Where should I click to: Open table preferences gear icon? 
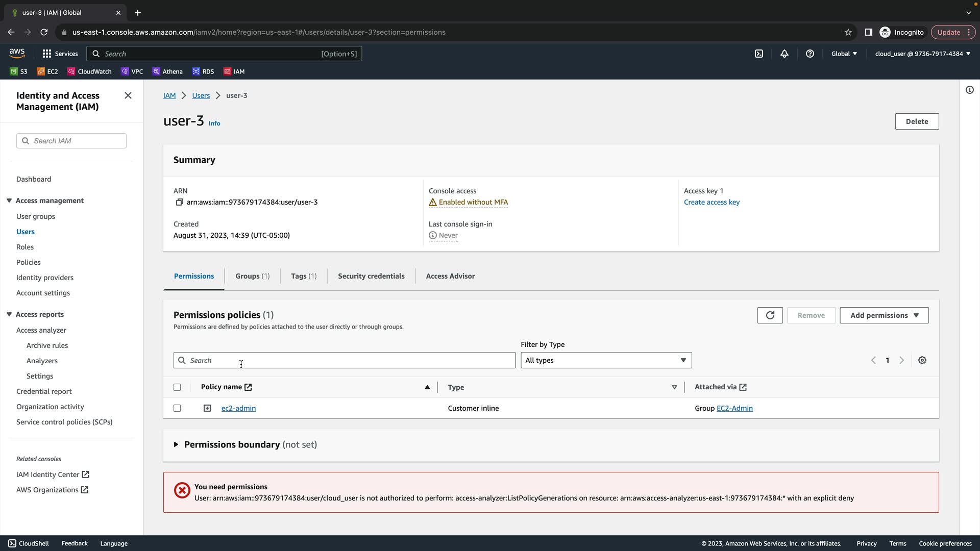922,360
